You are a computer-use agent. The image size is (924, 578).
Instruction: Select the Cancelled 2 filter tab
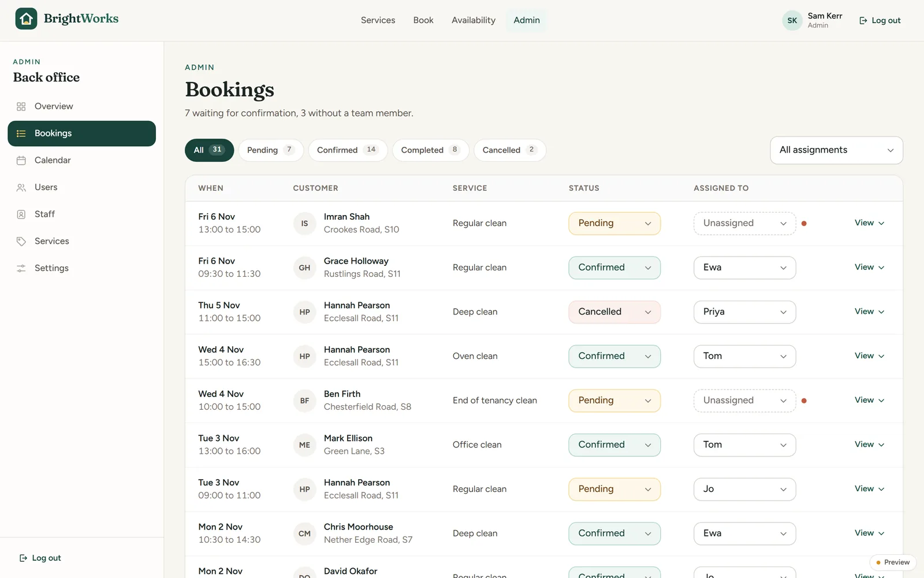(x=509, y=150)
